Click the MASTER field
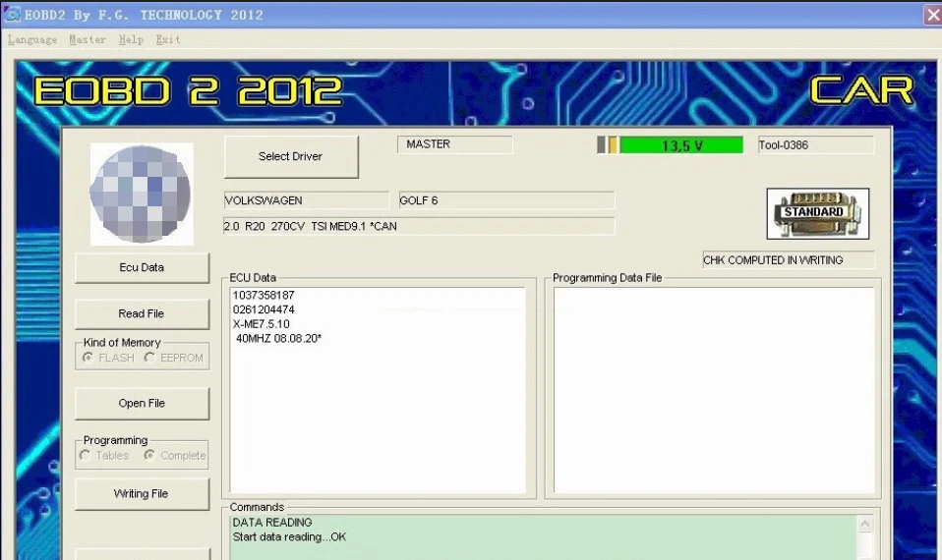This screenshot has width=942, height=560. click(455, 144)
